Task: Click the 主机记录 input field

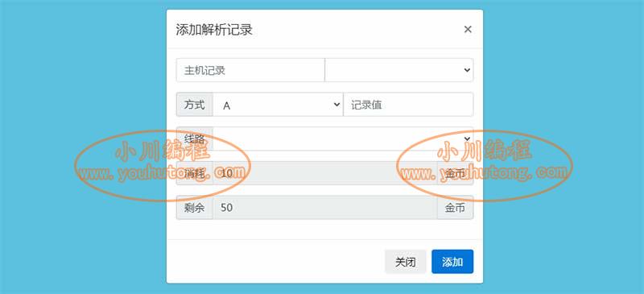Action: 250,70
